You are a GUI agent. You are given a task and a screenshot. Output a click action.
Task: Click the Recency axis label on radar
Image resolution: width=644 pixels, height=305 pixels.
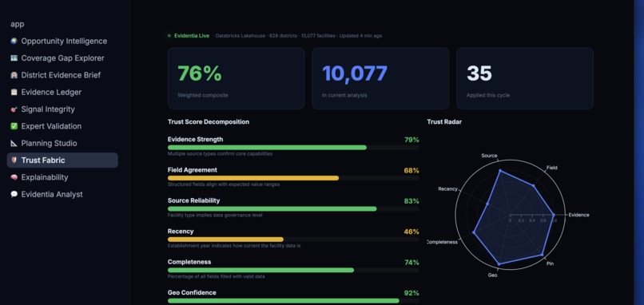(447, 189)
